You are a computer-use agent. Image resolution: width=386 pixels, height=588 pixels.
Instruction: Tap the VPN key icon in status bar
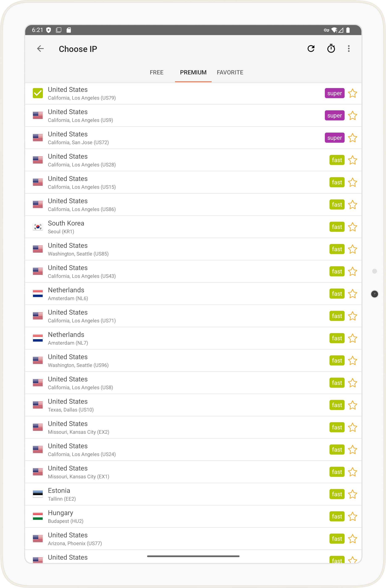pos(326,30)
